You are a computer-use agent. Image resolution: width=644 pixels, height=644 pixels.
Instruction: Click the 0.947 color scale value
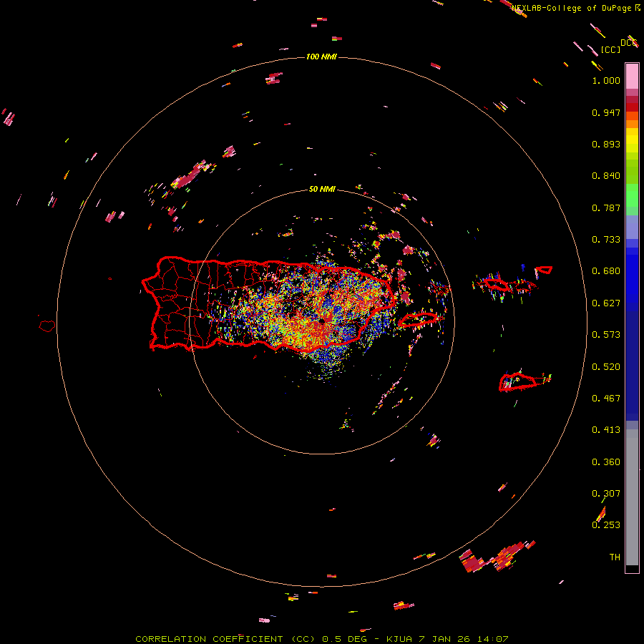click(606, 112)
